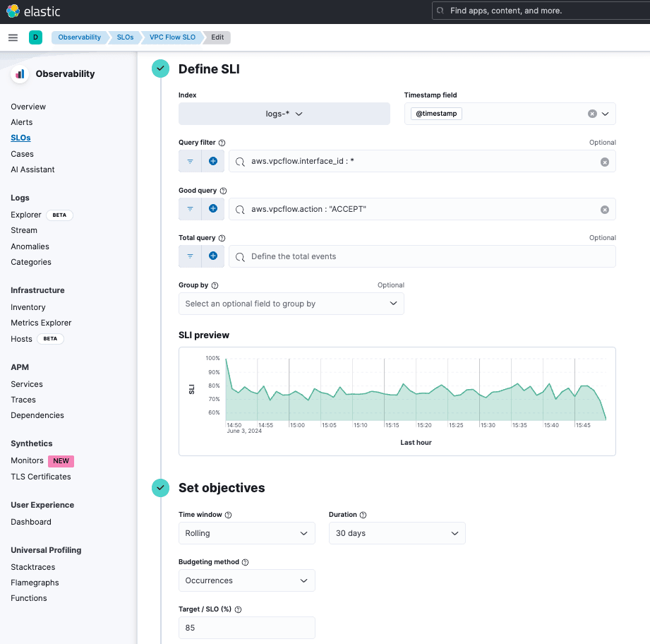Open the logs-* index dropdown

pos(284,113)
